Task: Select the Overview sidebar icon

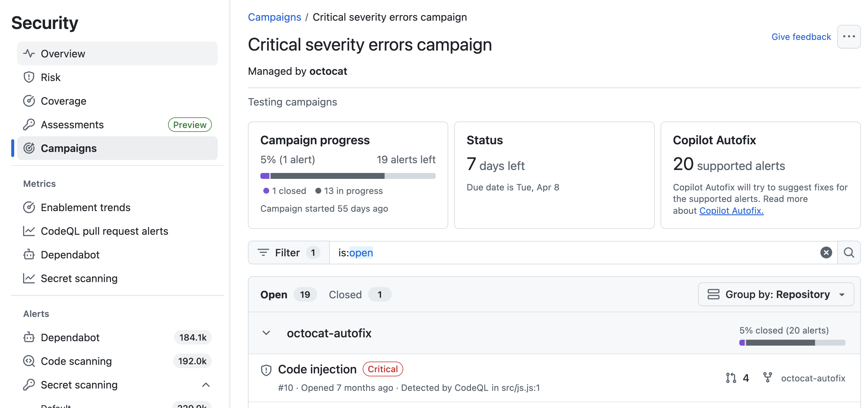Action: (x=29, y=53)
